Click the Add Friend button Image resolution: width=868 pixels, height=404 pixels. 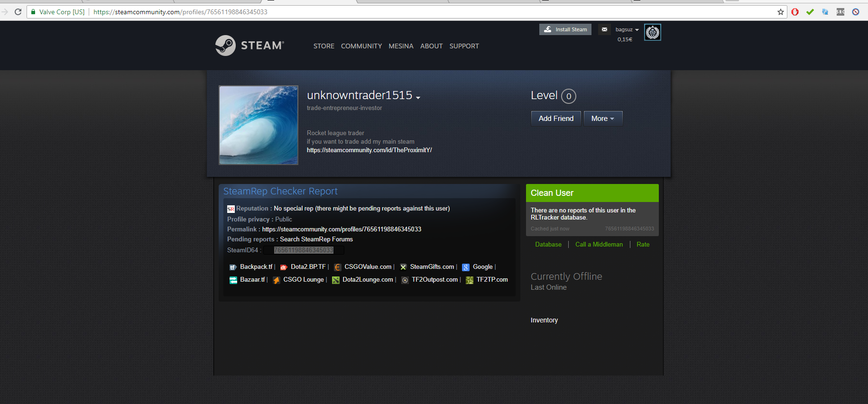[556, 119]
